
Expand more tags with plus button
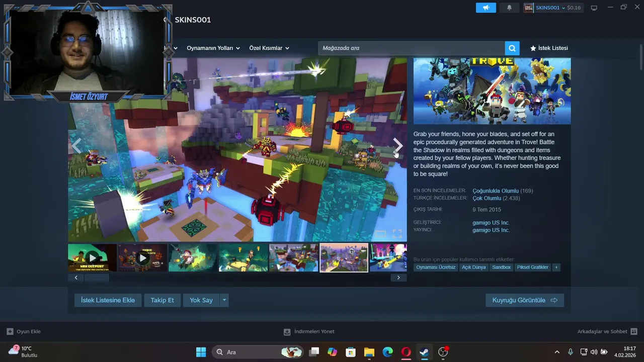(556, 267)
